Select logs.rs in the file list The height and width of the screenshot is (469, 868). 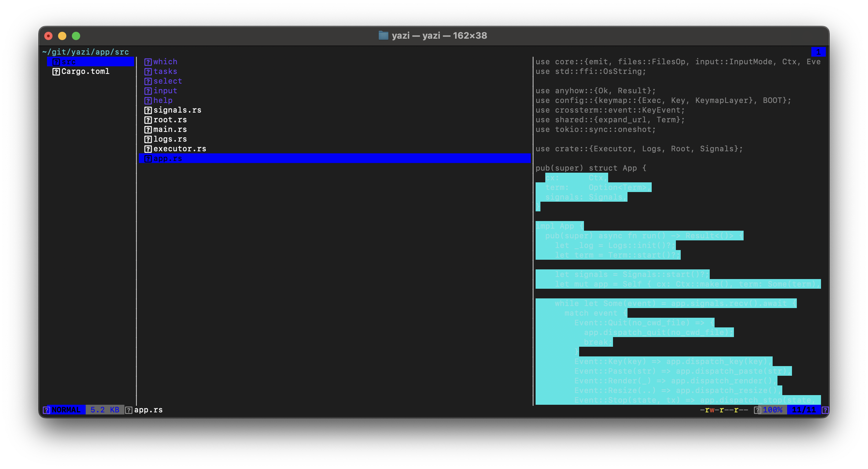(170, 139)
